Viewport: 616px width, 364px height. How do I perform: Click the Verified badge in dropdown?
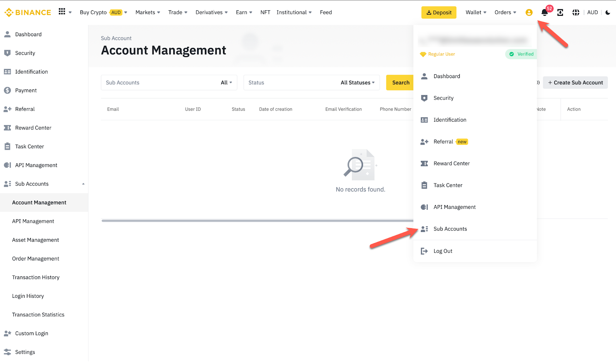(521, 54)
